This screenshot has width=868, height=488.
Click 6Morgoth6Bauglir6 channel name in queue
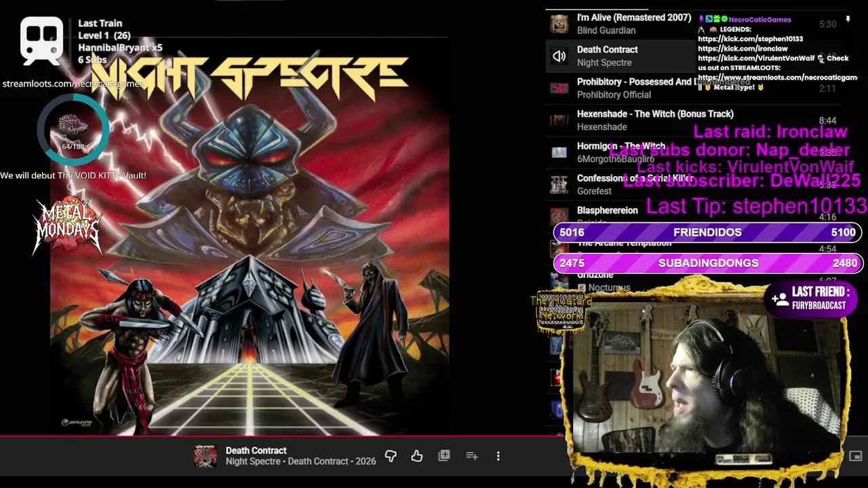tap(615, 159)
